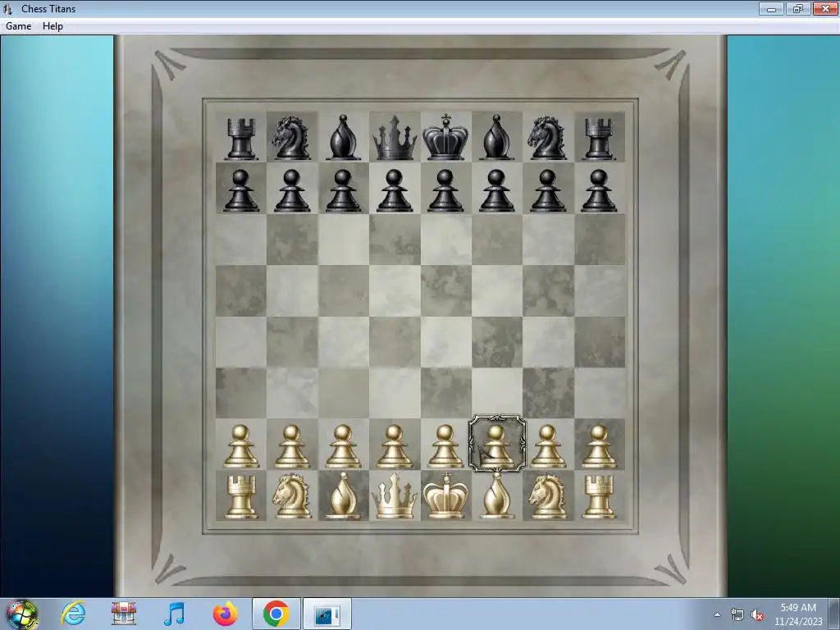Screen dimensions: 840x630
Task: Minimize the Chess Titans window
Action: click(771, 8)
